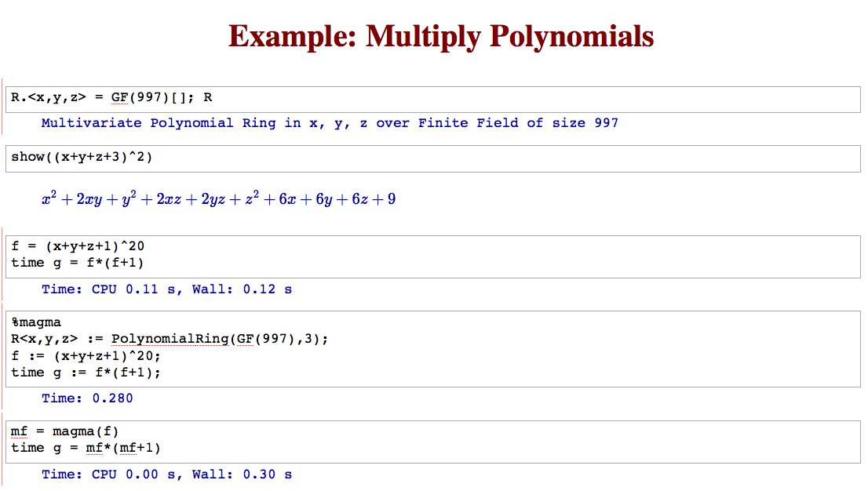This screenshot has width=868, height=491.
Task: Click the Example: Multiply Polynomials heading
Action: 441,37
